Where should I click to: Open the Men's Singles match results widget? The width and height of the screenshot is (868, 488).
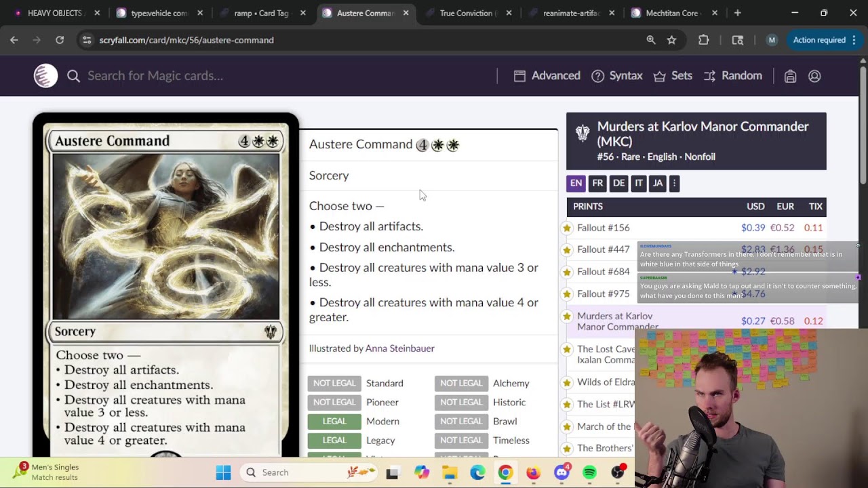click(46, 472)
